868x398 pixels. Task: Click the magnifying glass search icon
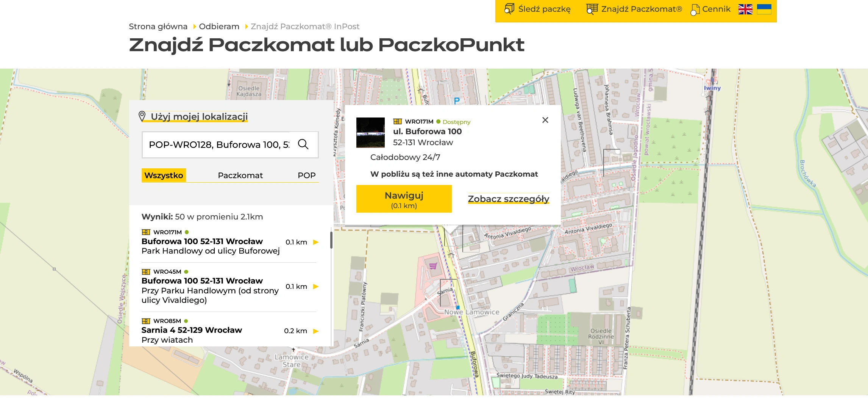pyautogui.click(x=303, y=144)
